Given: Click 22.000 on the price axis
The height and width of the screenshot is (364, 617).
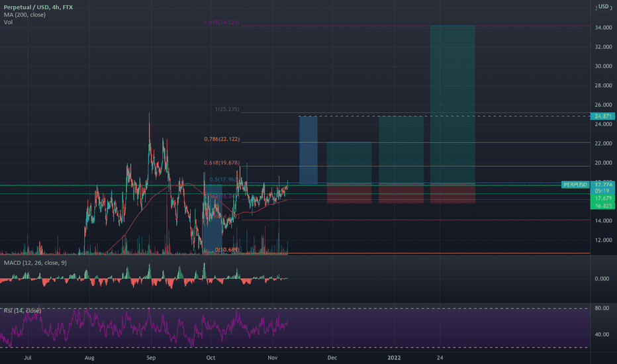Looking at the screenshot, I should pyautogui.click(x=603, y=144).
